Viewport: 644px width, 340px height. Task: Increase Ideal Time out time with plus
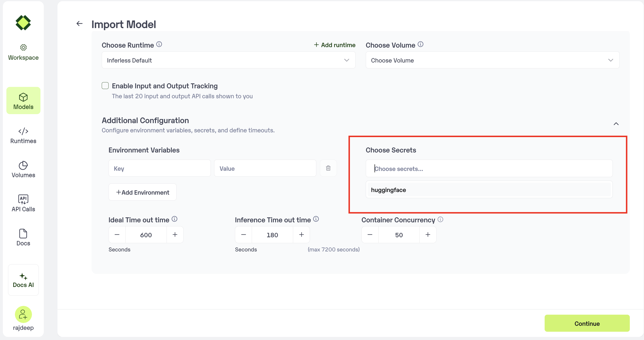click(175, 235)
